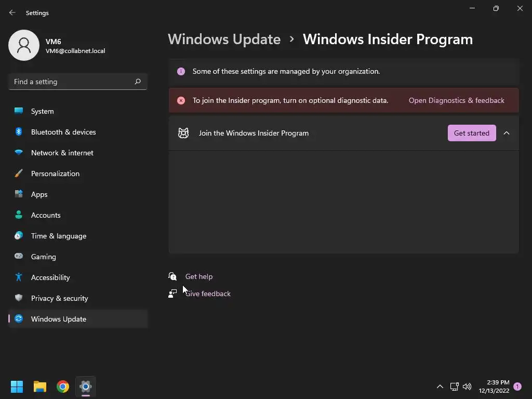Open File Explorer from taskbar
This screenshot has width=532, height=399.
(40, 387)
